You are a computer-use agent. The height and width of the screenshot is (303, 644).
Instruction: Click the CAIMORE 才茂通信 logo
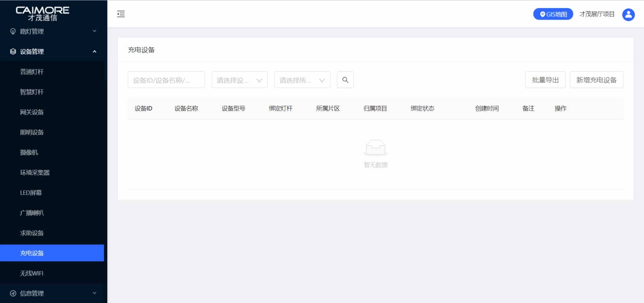point(43,13)
